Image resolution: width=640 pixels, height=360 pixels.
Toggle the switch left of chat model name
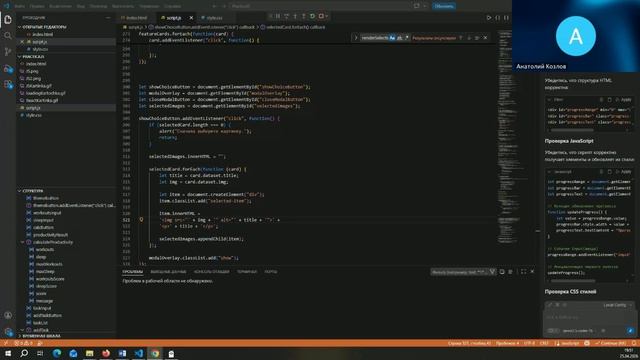coord(552,331)
